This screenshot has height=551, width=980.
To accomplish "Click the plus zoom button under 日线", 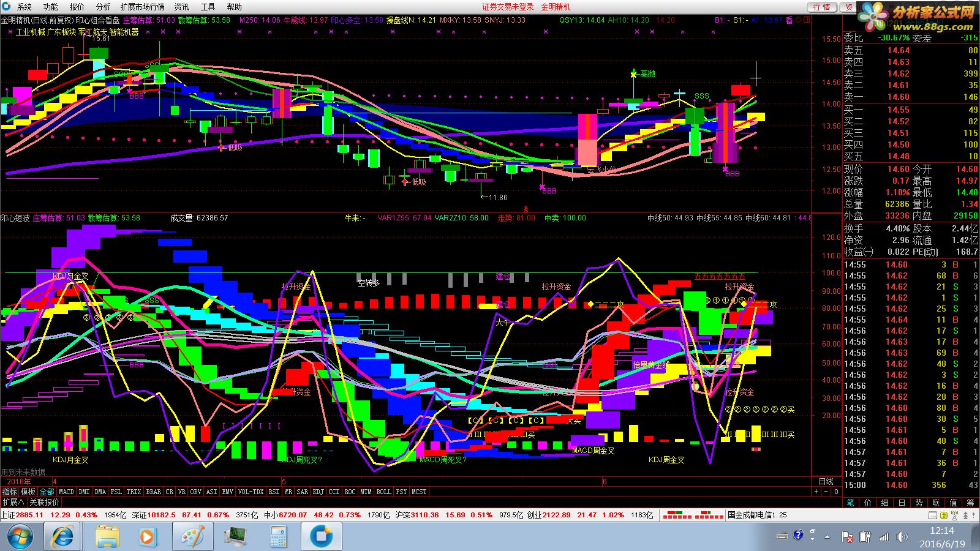I will pos(816,492).
